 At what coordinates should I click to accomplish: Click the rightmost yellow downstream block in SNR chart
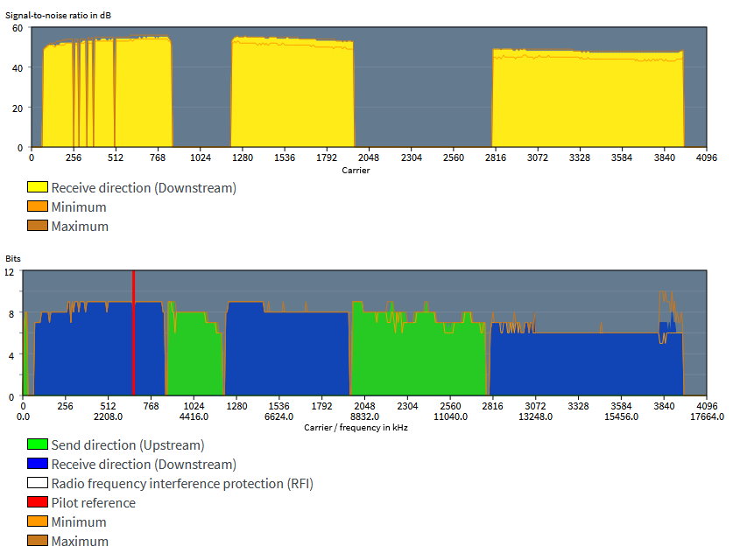pyautogui.click(x=587, y=101)
